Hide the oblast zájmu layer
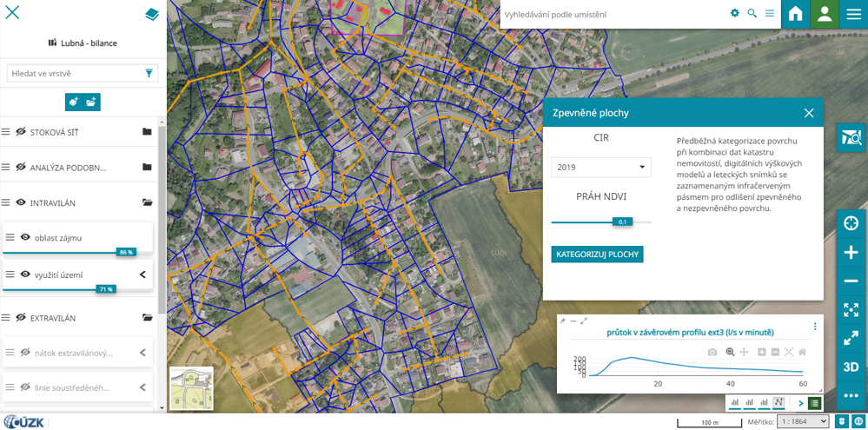Screen dimensions: 868x430 click(25, 237)
